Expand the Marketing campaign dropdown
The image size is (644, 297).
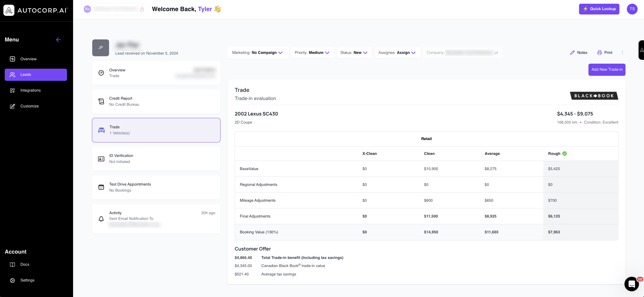pyautogui.click(x=258, y=53)
